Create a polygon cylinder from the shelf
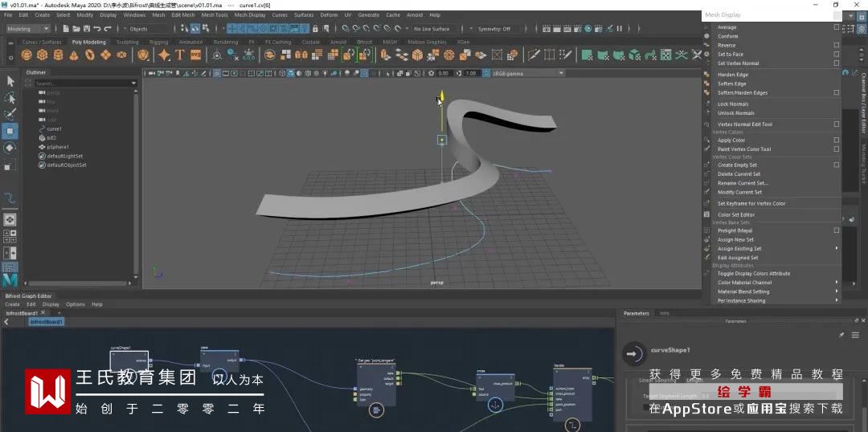The width and height of the screenshot is (868, 432). click(58, 55)
